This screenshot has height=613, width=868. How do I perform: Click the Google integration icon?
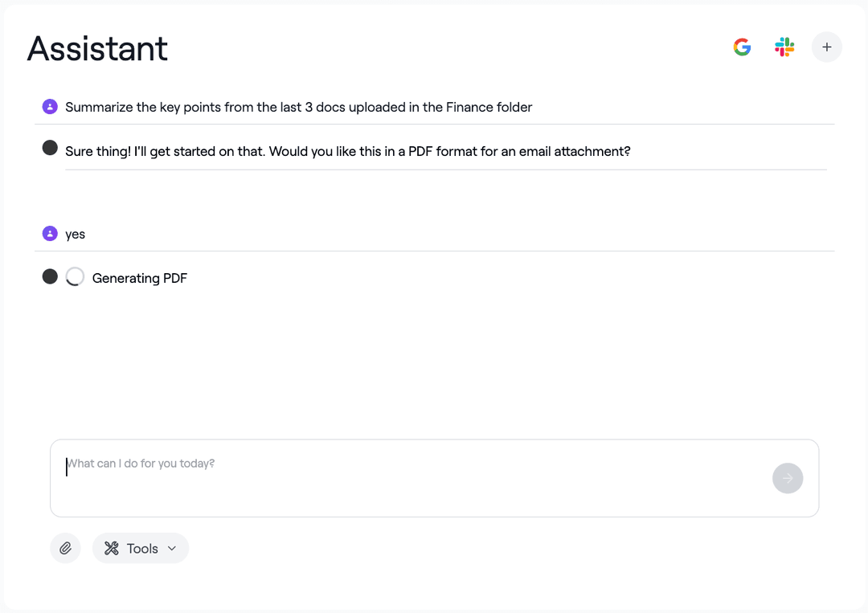[742, 47]
